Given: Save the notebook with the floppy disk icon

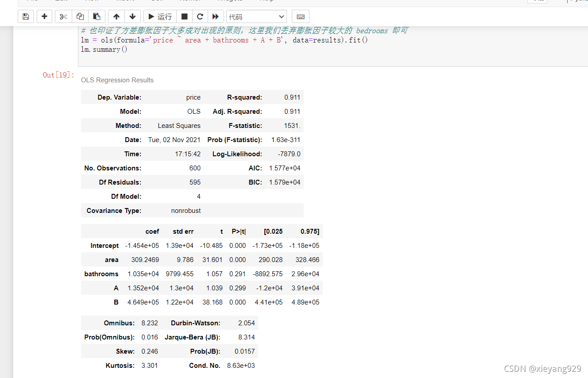Looking at the screenshot, I should (26, 17).
